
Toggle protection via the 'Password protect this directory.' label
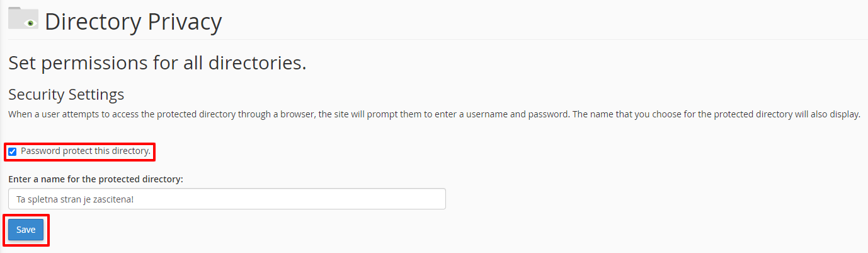(86, 151)
